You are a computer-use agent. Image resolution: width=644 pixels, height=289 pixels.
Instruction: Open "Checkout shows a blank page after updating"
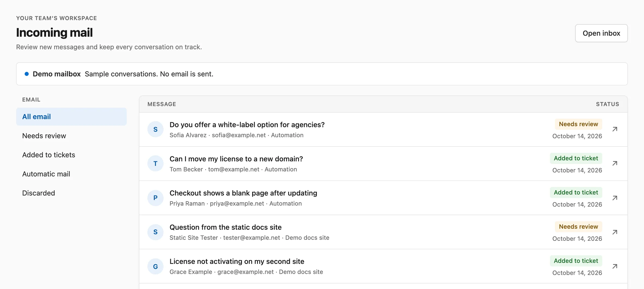243,193
